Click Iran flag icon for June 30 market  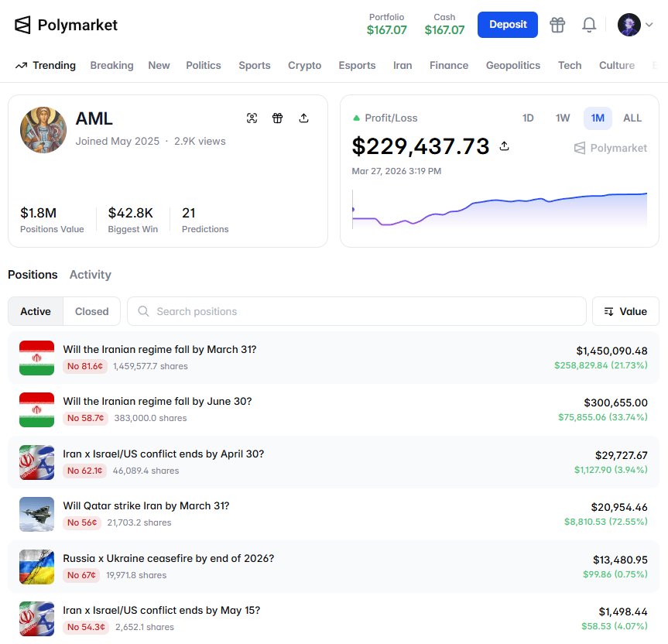click(x=36, y=409)
